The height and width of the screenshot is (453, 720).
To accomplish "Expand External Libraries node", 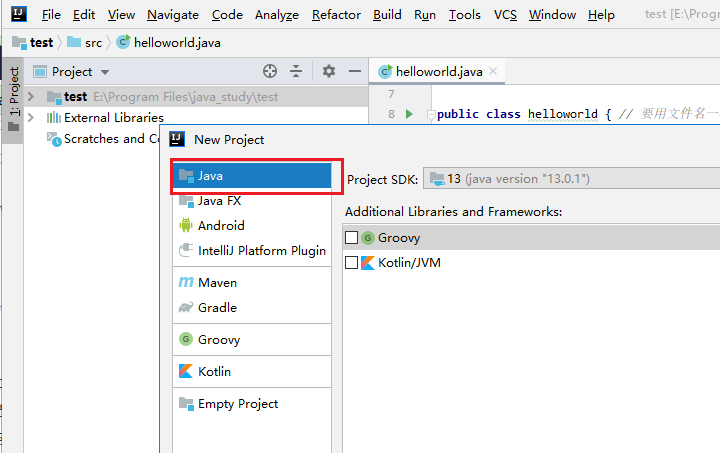I will (x=31, y=117).
